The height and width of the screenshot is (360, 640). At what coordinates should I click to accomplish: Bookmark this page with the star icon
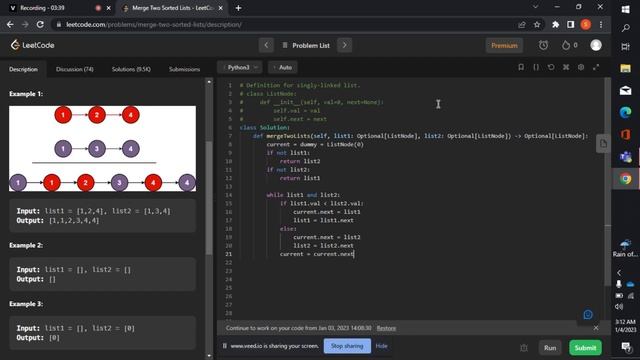[x=537, y=25]
